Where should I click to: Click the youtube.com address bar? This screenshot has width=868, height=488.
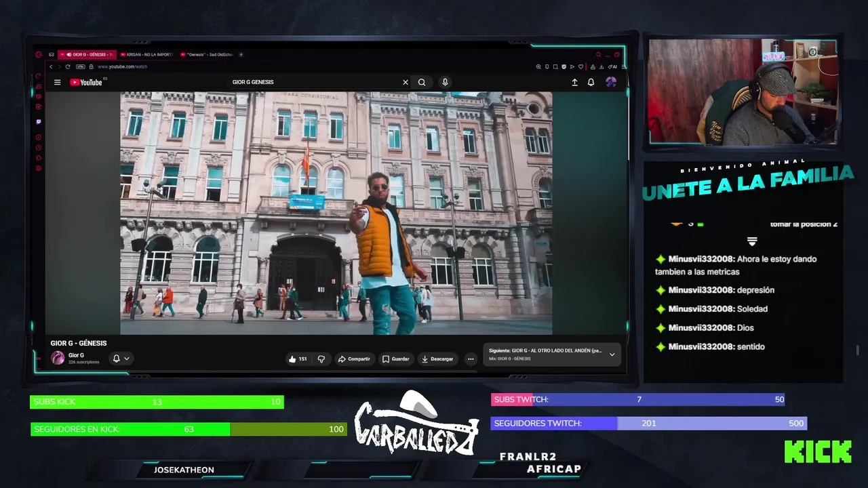coord(122,66)
